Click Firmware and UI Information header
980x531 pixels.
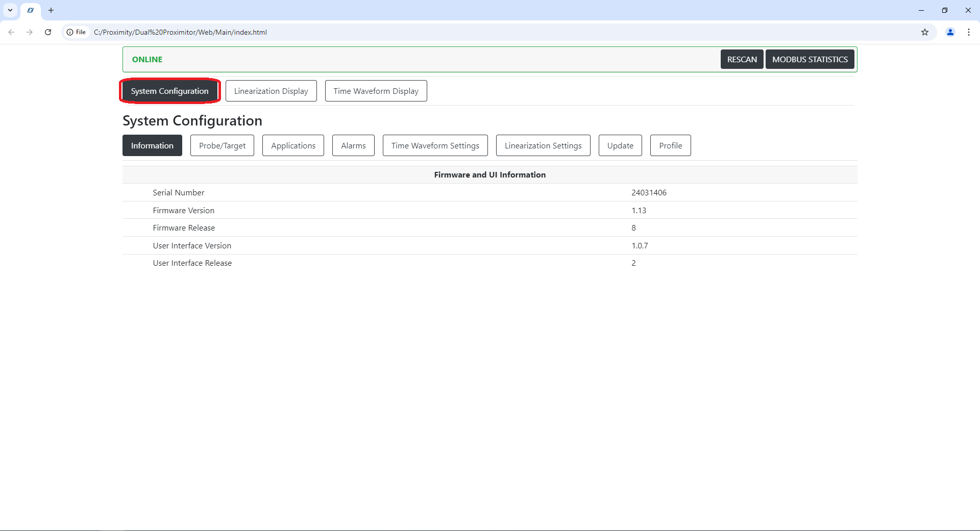[x=490, y=174]
